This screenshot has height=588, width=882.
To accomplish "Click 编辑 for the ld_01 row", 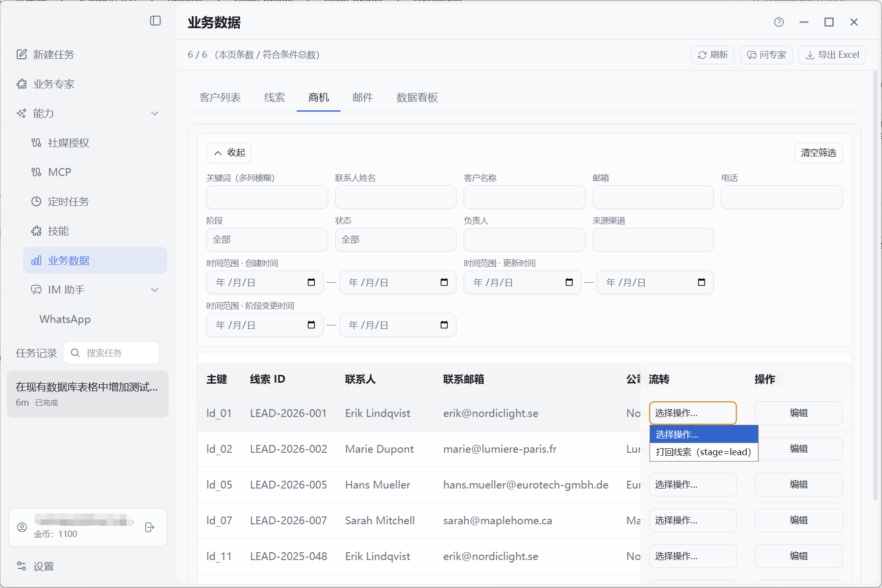I will [x=799, y=413].
